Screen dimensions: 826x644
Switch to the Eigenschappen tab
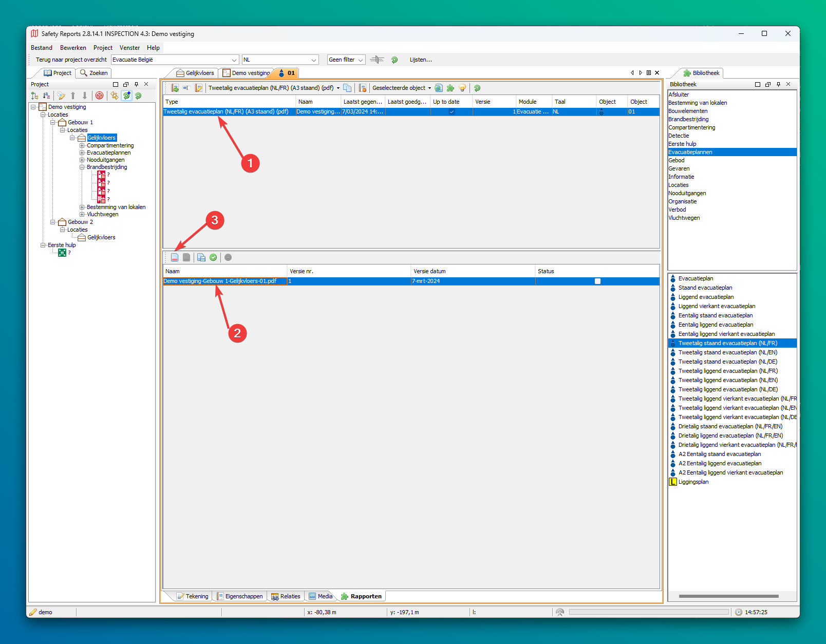coord(240,596)
